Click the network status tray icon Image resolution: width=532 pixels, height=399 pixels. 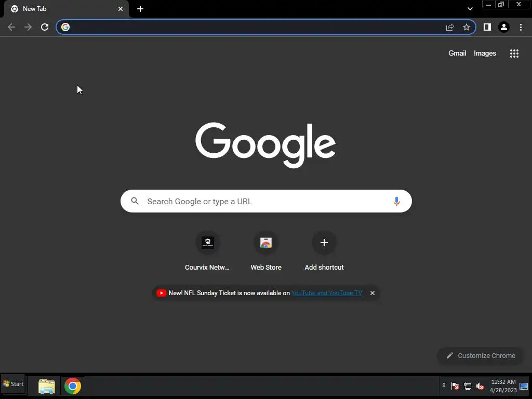(x=468, y=386)
